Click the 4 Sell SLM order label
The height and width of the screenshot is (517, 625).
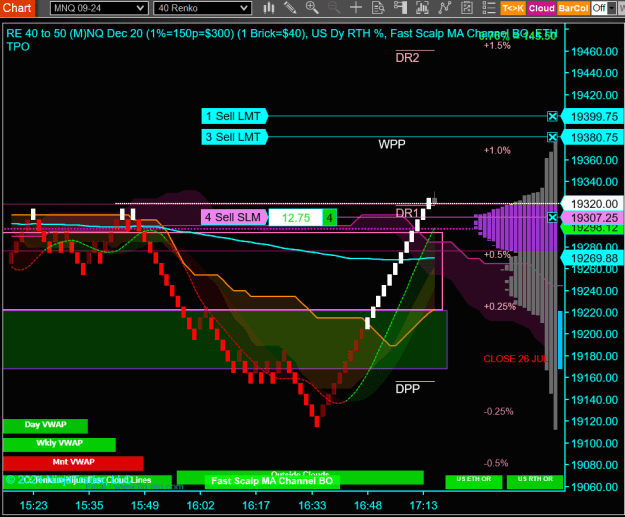pos(234,218)
